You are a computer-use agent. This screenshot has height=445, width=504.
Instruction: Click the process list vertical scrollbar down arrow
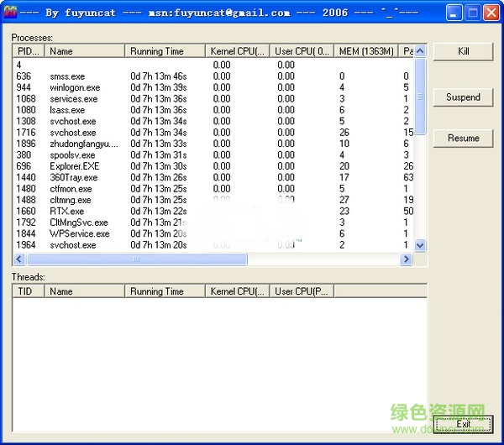420,247
